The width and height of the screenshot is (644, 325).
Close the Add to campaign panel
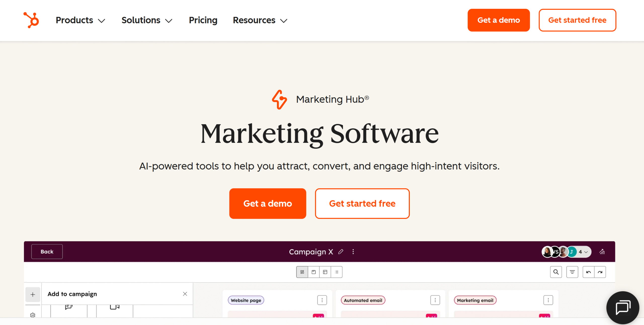click(x=185, y=294)
